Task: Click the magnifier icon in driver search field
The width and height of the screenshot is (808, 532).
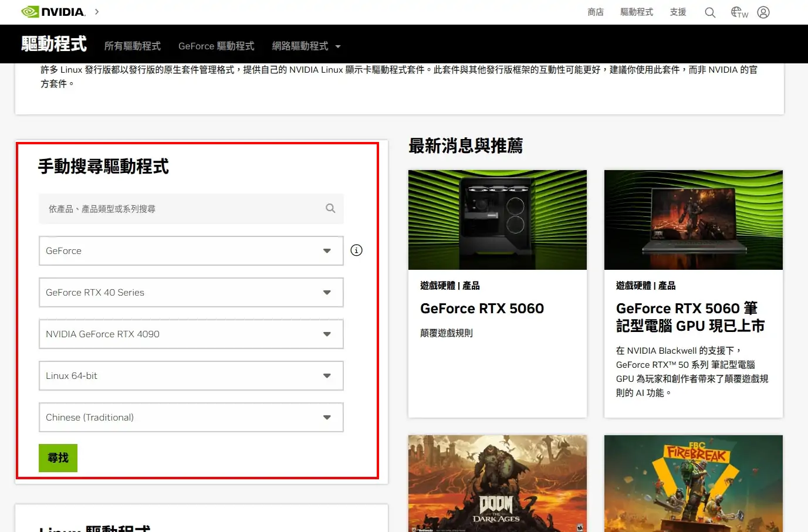Action: (330, 208)
